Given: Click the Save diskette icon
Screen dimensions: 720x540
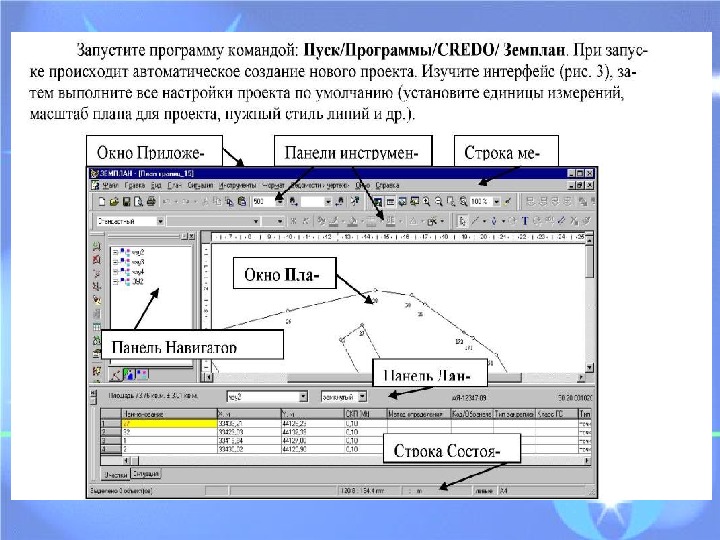Looking at the screenshot, I should pos(126,201).
